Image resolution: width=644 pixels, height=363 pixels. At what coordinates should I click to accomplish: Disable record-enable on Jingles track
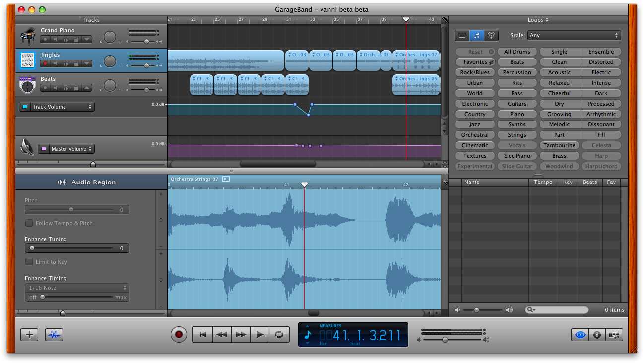point(45,63)
